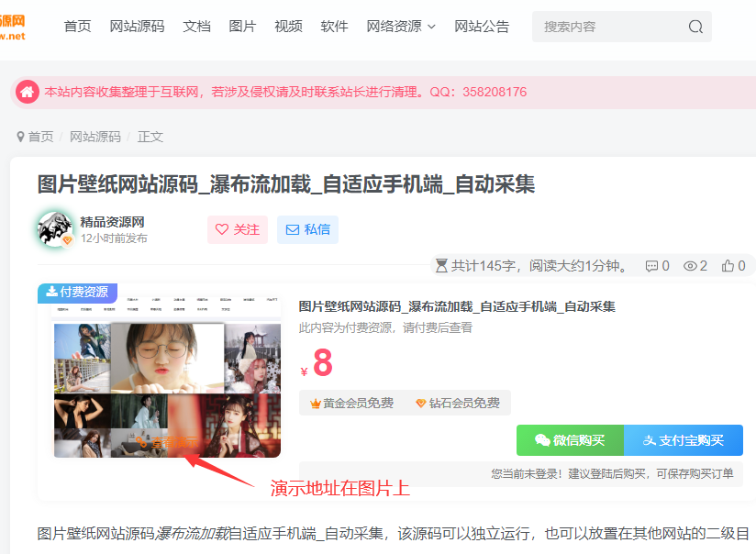Pay with 微信购买 button

point(570,440)
